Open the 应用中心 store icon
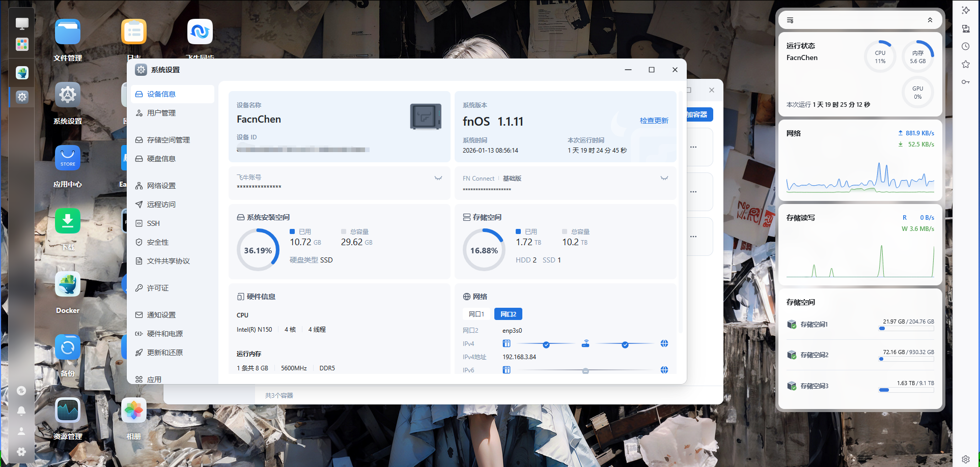The height and width of the screenshot is (467, 980). click(x=68, y=158)
